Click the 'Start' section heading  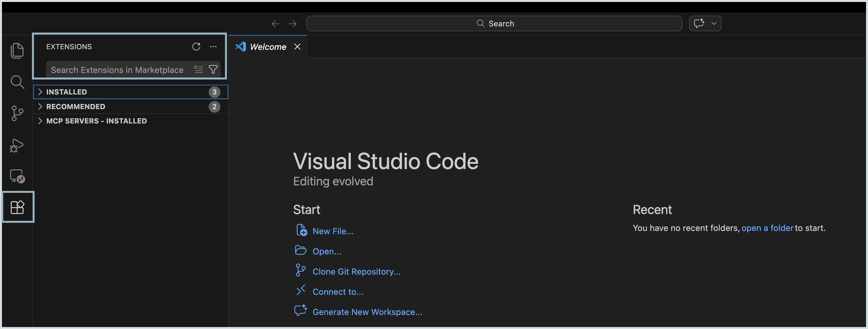(307, 209)
